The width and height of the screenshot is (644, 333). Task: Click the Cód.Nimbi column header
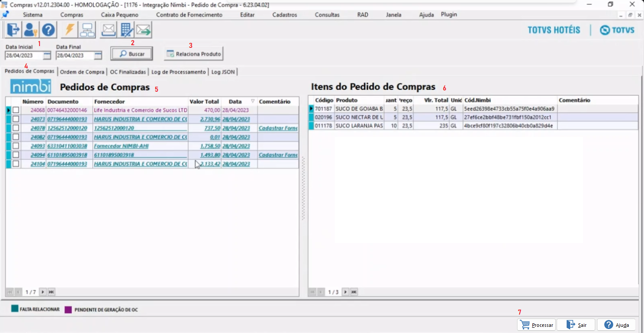coord(510,100)
